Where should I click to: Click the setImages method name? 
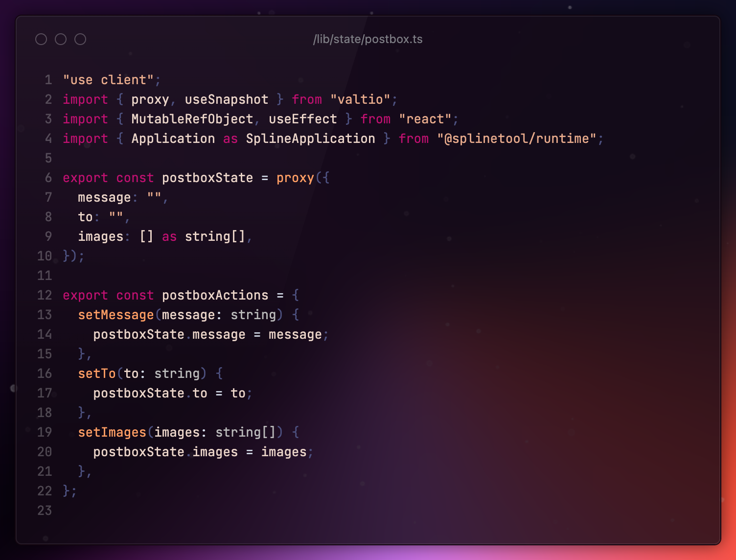tap(112, 432)
